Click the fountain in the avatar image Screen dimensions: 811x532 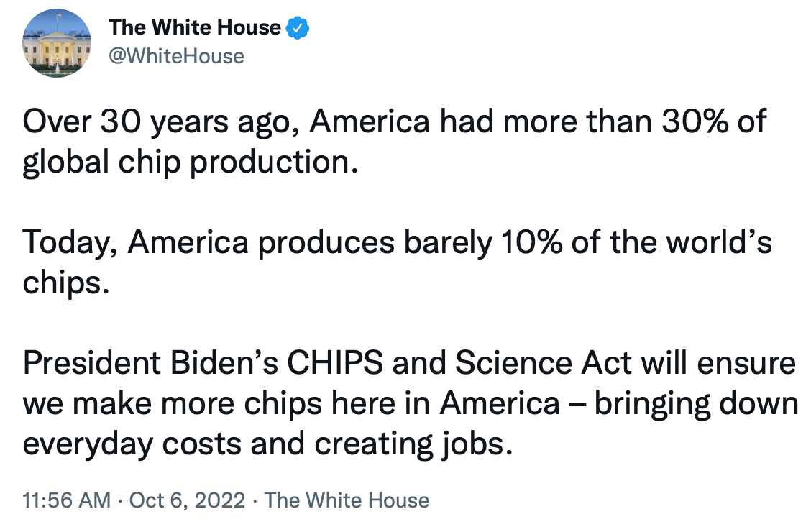pos(57,66)
